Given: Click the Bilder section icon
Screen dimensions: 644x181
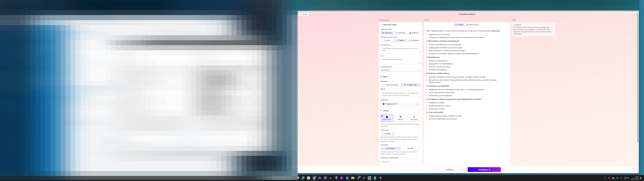Looking at the screenshot, I should 381,77.
